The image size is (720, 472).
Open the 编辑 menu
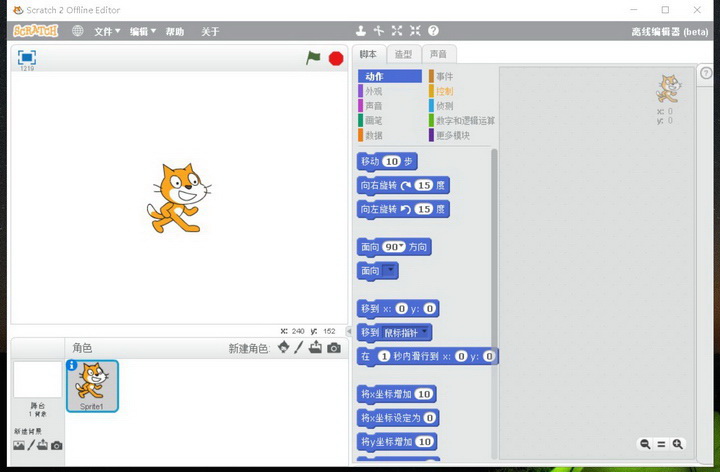(141, 31)
